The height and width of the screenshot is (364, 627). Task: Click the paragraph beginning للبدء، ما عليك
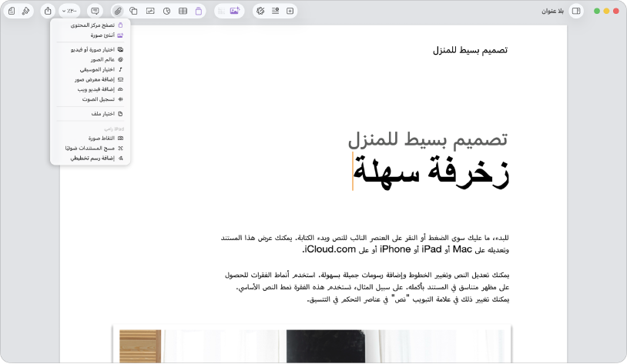click(364, 244)
